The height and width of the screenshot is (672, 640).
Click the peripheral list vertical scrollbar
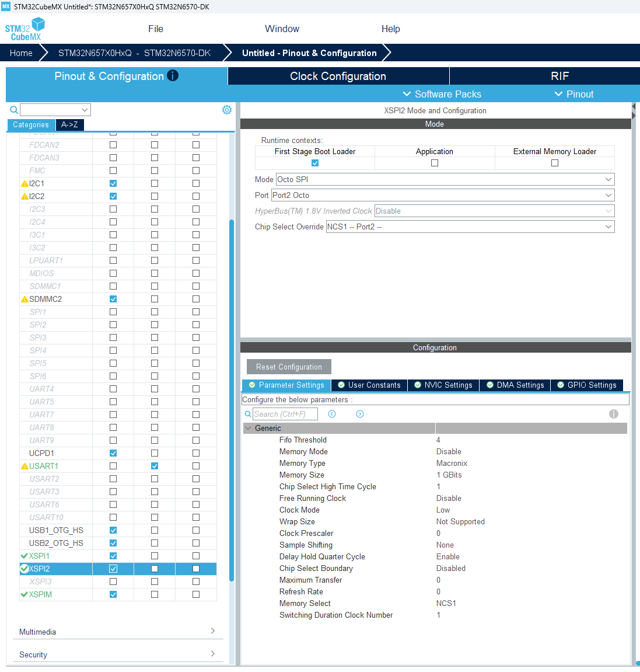click(232, 401)
